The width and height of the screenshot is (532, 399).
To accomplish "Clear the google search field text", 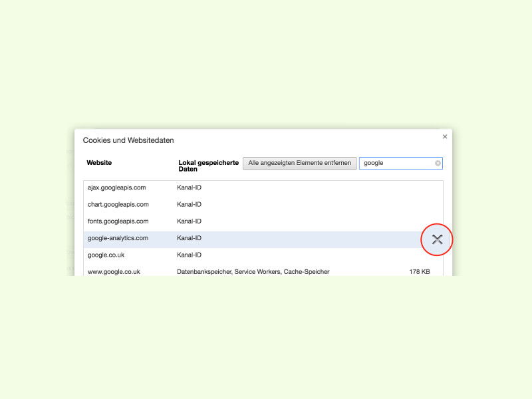I will coord(438,163).
